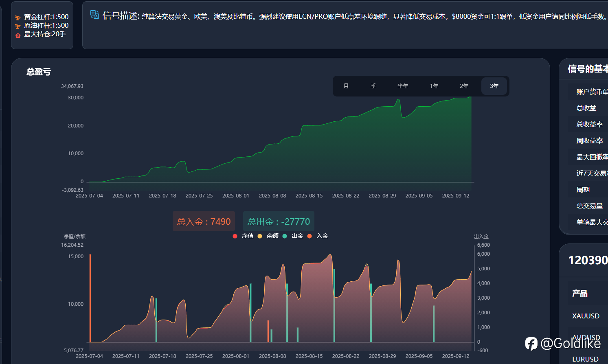This screenshot has height=364, width=608.
Task: Click the 信号描述 heading label
Action: click(x=121, y=15)
